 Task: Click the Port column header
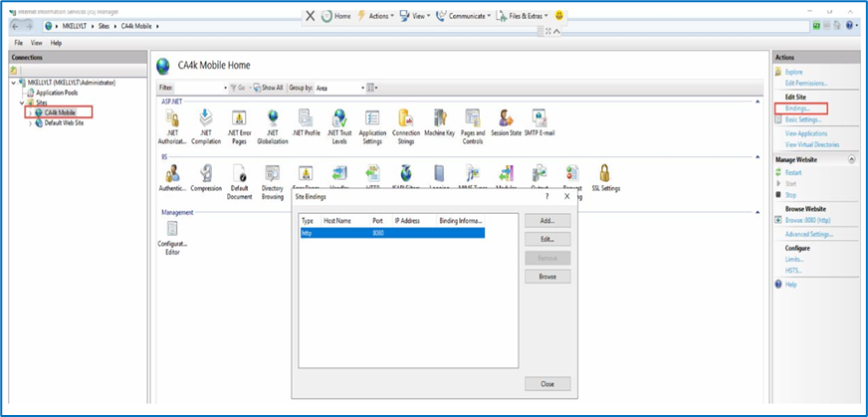point(381,220)
